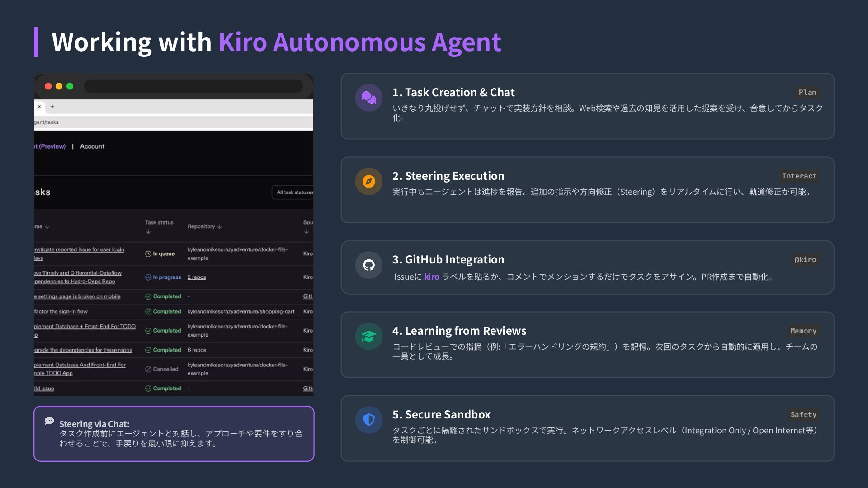Click the green macOS window dot
Screen dimensions: 868x488
[70, 86]
